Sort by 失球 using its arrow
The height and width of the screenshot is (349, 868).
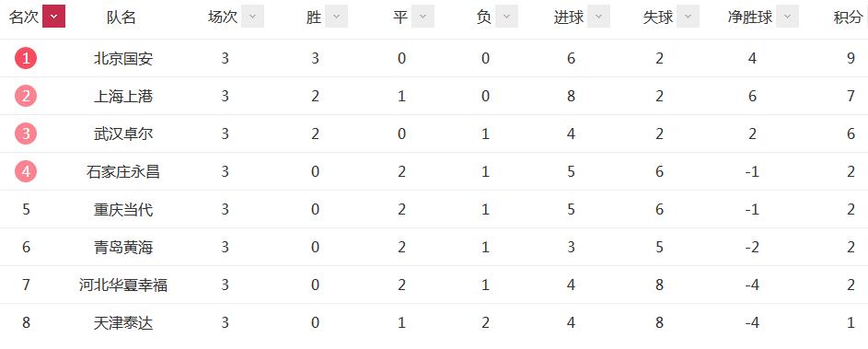689,17
